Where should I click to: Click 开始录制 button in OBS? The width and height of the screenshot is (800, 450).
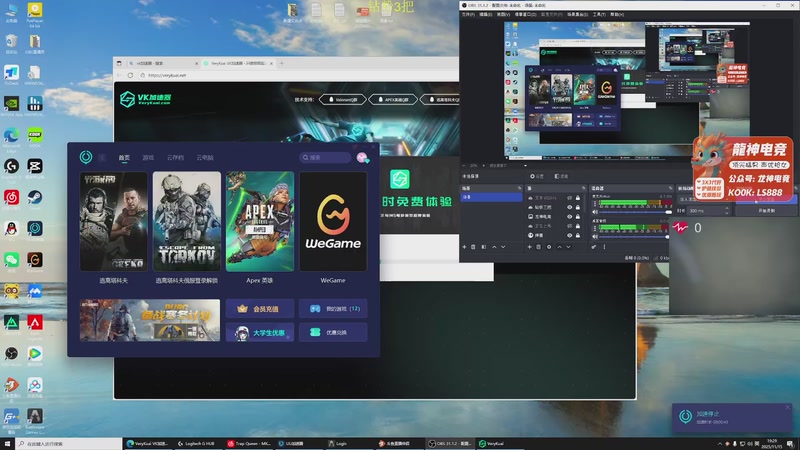(x=766, y=211)
